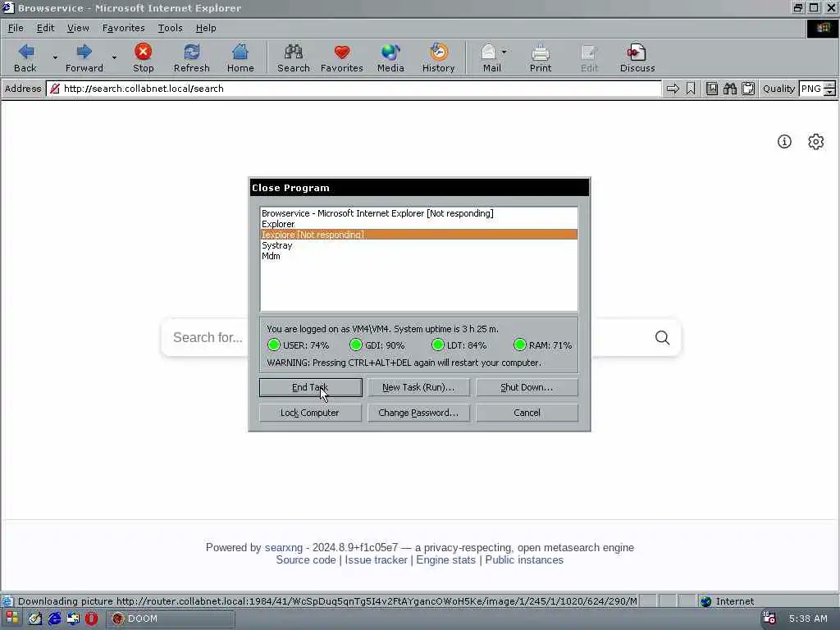Click the Lock Computer button
840x630 pixels.
tap(310, 413)
